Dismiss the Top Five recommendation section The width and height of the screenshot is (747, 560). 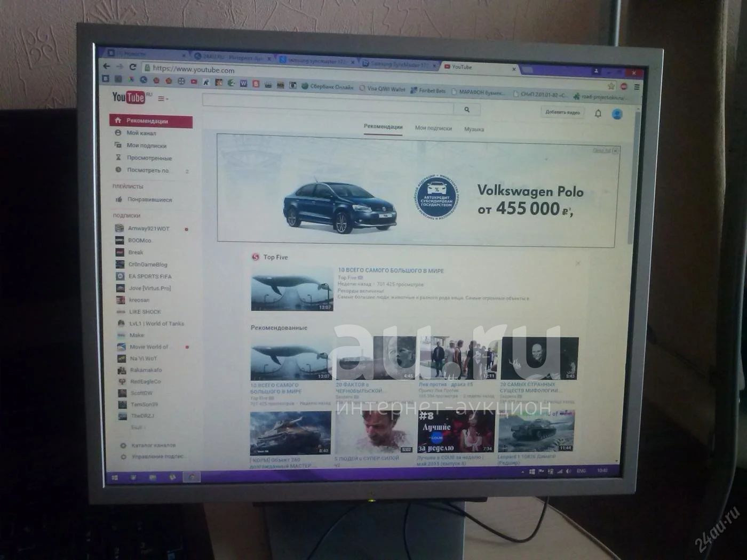pos(578,263)
